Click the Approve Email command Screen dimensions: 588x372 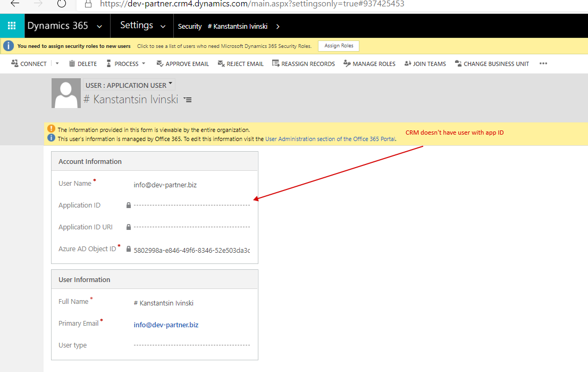[183, 63]
